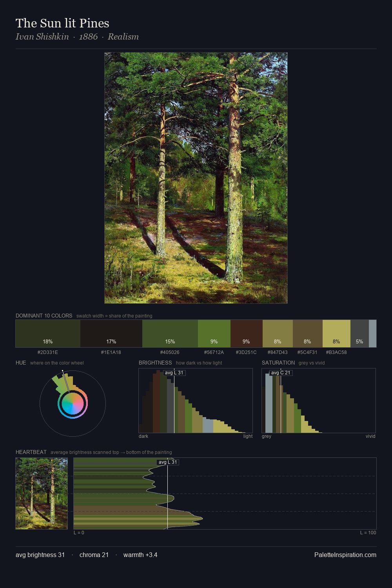Click the 'L = 0' axis label
392x588 pixels.
[x=79, y=533]
